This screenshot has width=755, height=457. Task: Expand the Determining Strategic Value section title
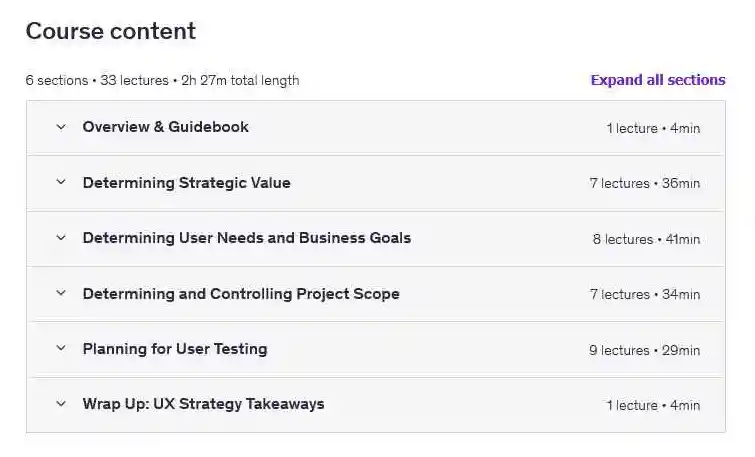coord(186,183)
